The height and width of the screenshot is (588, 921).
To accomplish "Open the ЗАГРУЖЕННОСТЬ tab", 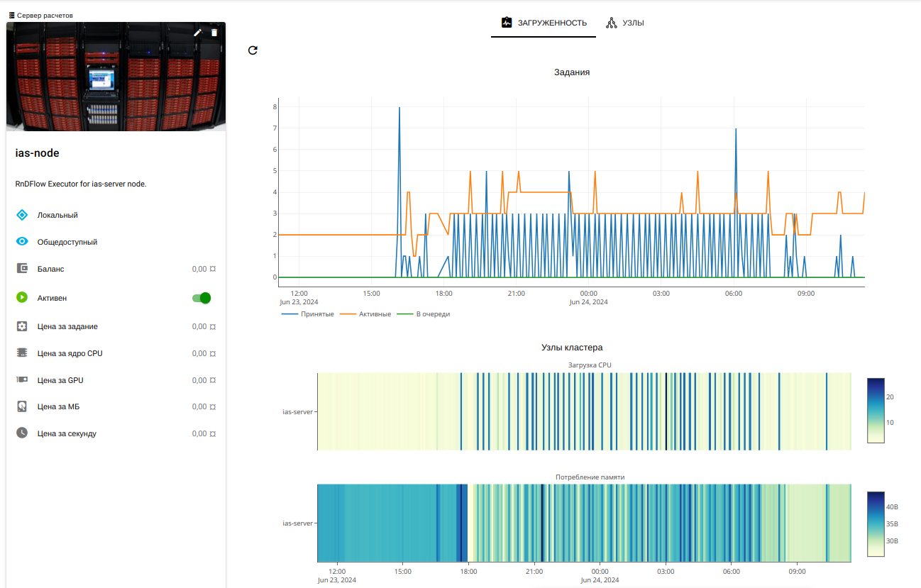I will [x=544, y=23].
